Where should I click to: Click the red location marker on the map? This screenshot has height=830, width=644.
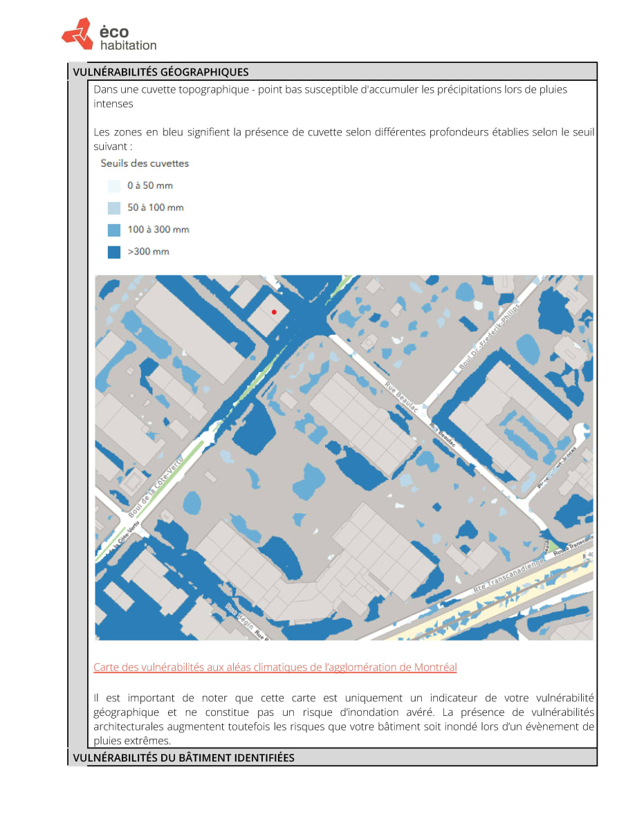(x=274, y=313)
